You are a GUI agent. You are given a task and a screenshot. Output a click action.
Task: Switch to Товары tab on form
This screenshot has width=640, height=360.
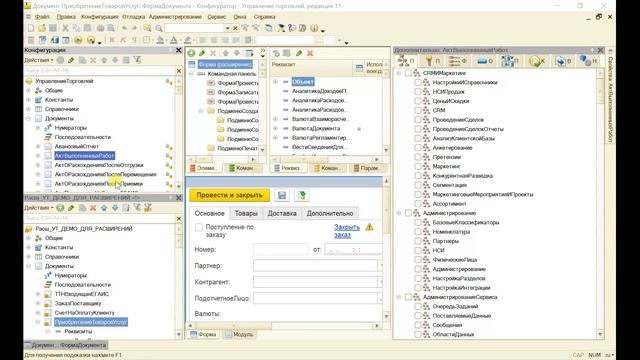(x=246, y=213)
